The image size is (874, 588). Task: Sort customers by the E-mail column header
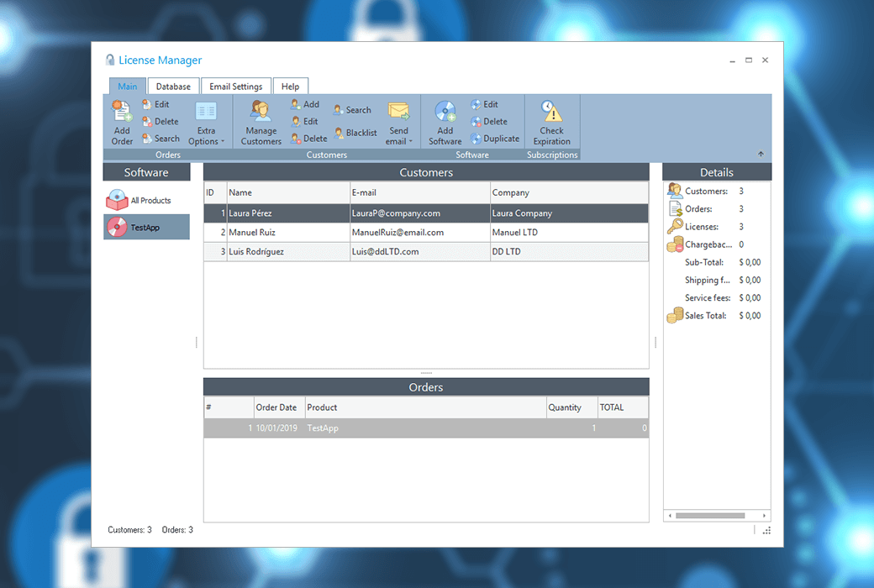tap(419, 192)
